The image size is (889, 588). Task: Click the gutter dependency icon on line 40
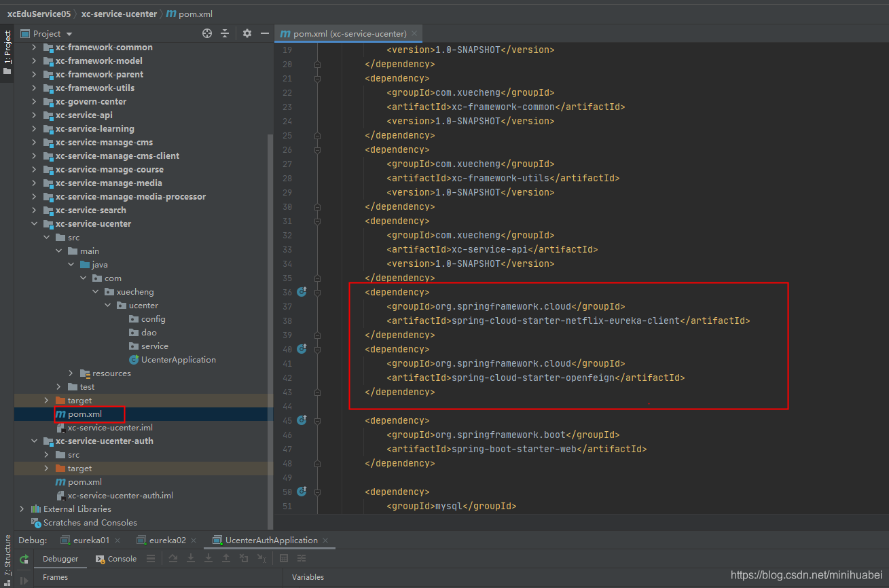point(302,349)
